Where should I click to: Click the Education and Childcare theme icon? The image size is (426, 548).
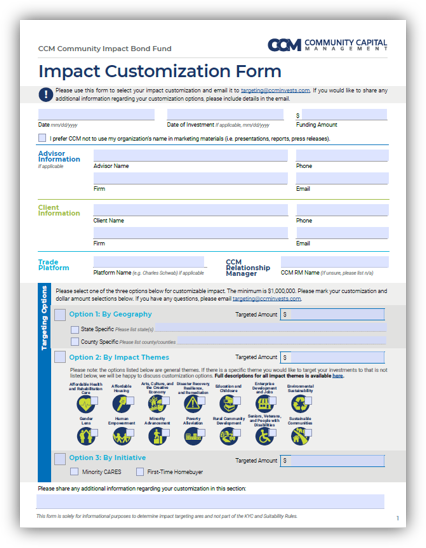pyautogui.click(x=228, y=404)
